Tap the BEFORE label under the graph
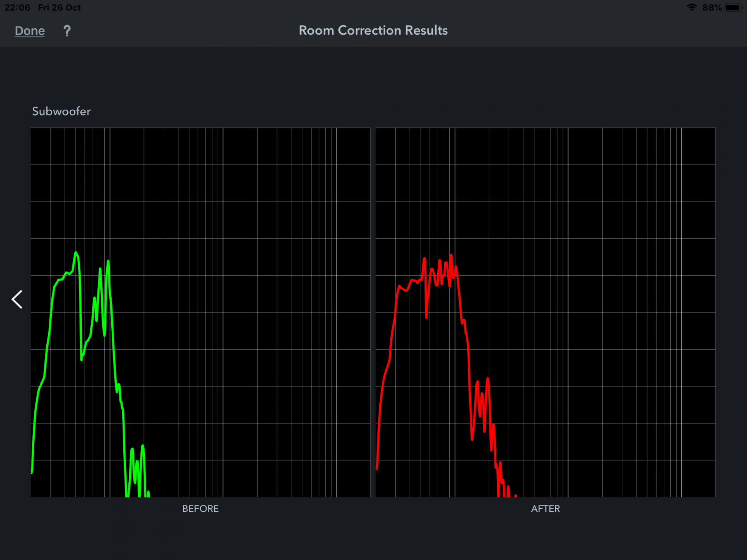The width and height of the screenshot is (747, 560). [x=200, y=509]
